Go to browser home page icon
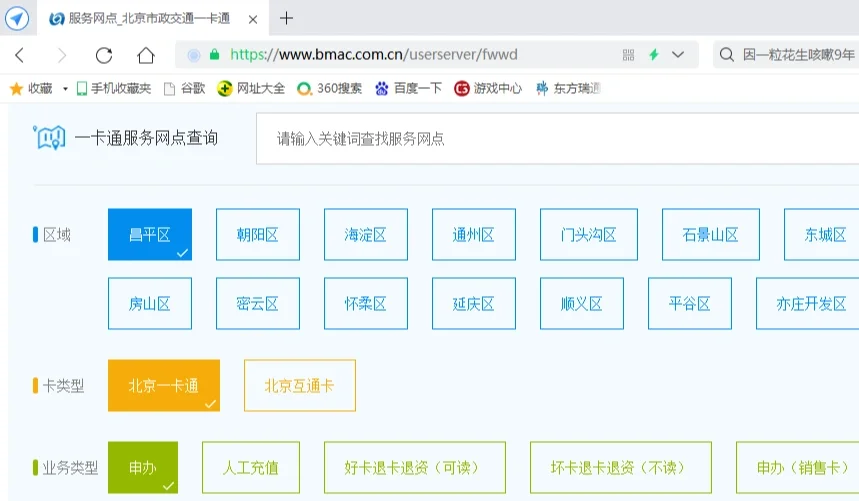The height and width of the screenshot is (501, 859). (x=146, y=55)
